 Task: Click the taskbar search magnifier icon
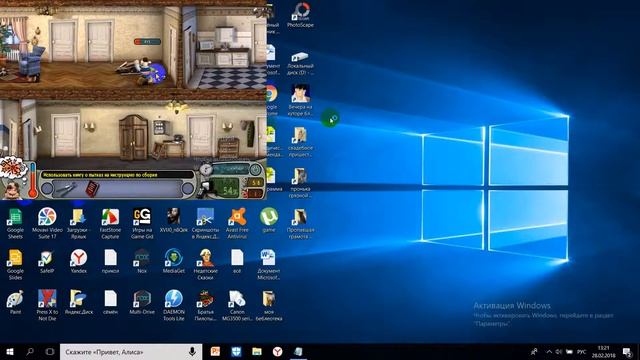[30, 351]
